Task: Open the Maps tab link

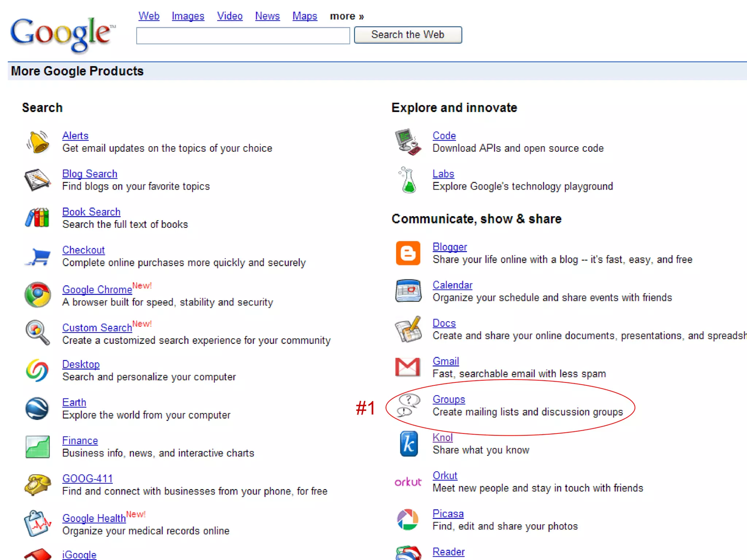Action: point(305,16)
